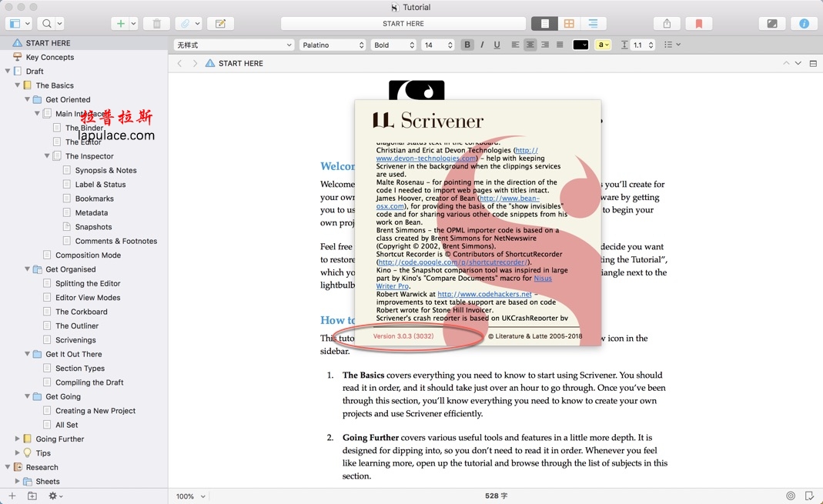
Task: Switch to corkboard view mode
Action: (x=569, y=24)
